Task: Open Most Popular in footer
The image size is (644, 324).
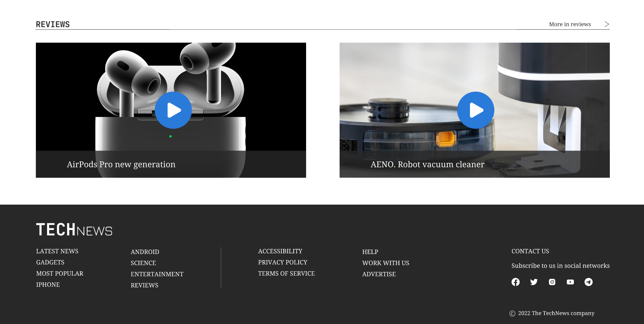Action: (60, 274)
